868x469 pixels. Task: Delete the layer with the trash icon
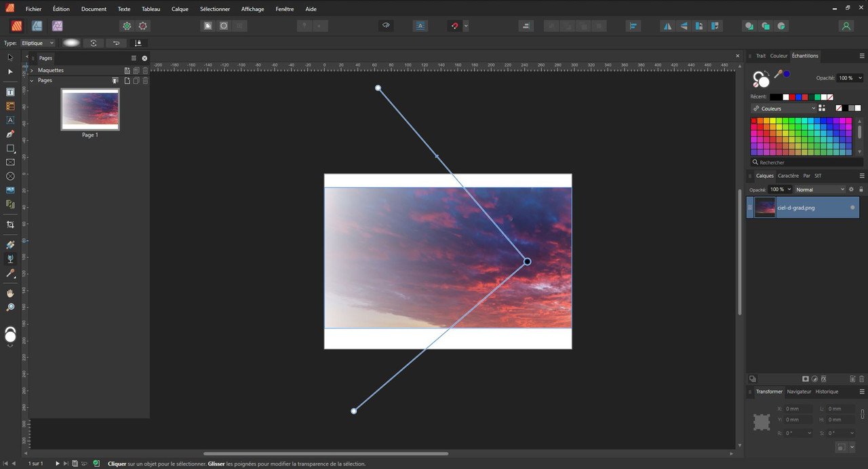862,379
